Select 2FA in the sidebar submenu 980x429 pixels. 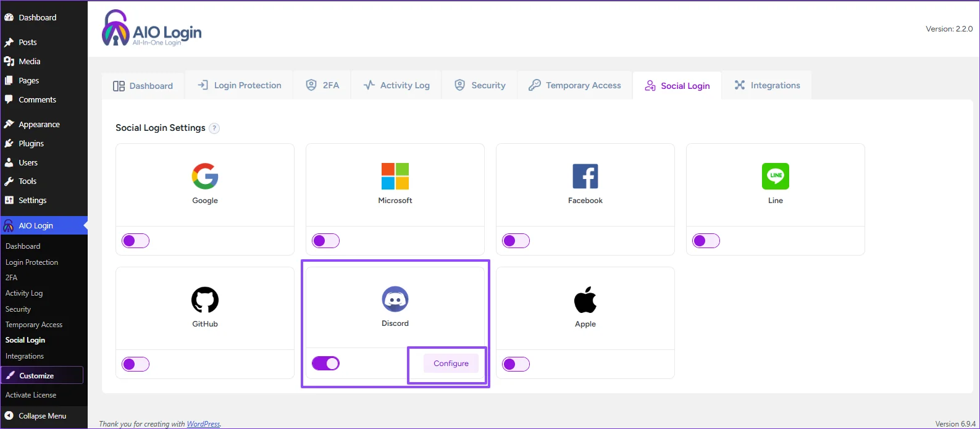click(x=12, y=278)
